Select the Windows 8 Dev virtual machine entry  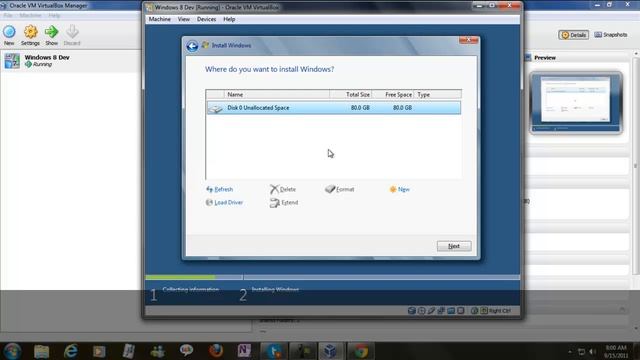pyautogui.click(x=71, y=61)
